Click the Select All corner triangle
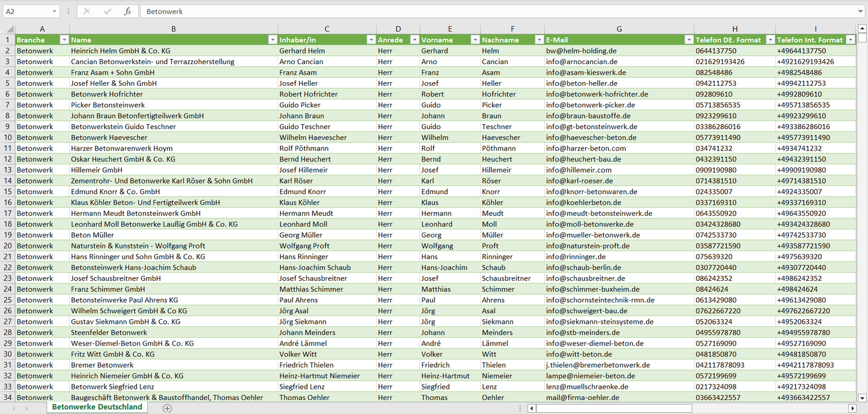This screenshot has height=414, width=868. coord(10,29)
